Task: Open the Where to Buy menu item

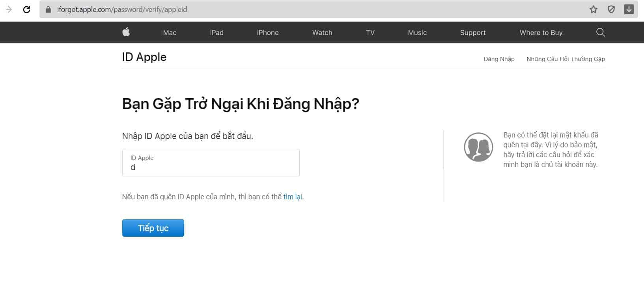Action: tap(541, 33)
